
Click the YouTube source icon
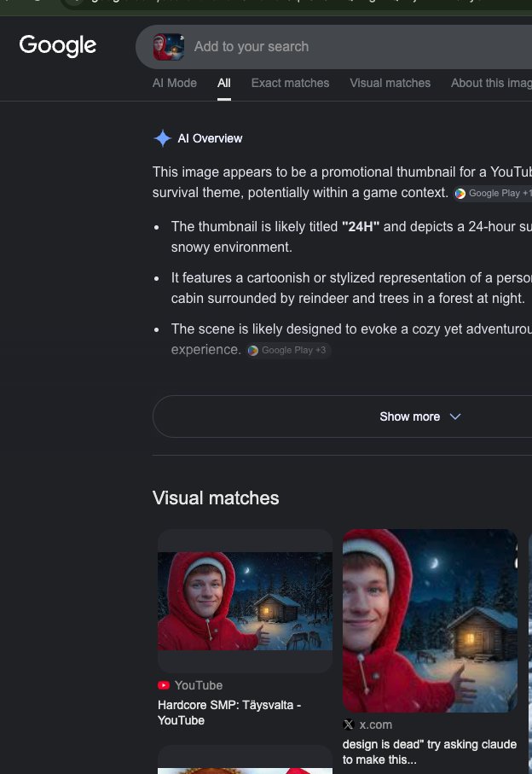(164, 685)
